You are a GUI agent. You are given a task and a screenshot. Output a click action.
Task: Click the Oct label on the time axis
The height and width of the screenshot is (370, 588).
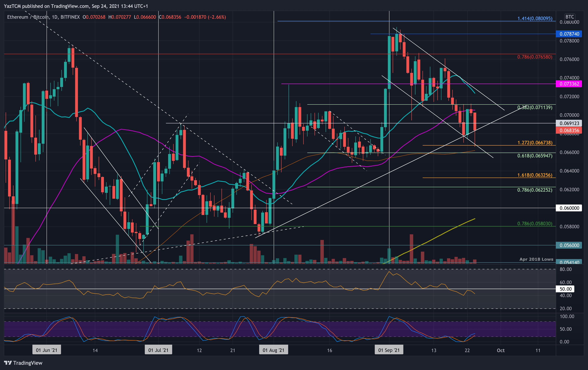pyautogui.click(x=501, y=350)
